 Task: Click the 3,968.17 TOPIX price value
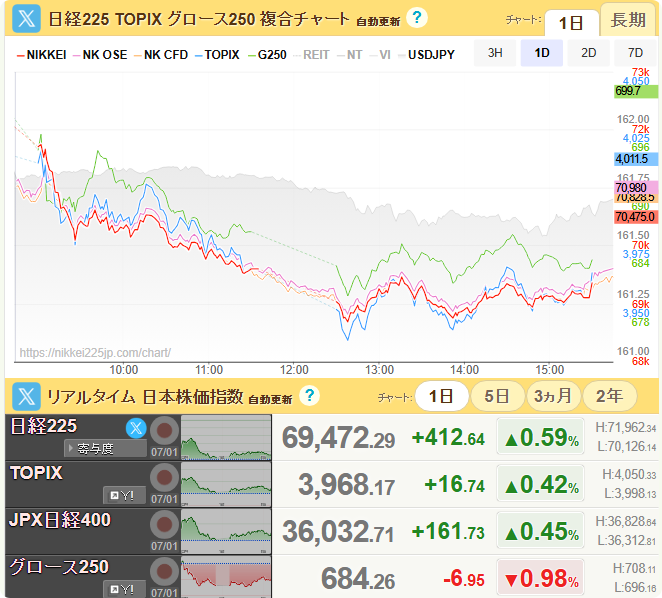347,485
